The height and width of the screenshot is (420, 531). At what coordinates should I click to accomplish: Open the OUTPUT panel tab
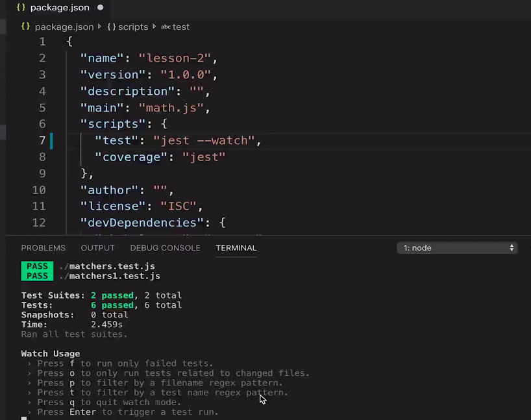tap(98, 248)
